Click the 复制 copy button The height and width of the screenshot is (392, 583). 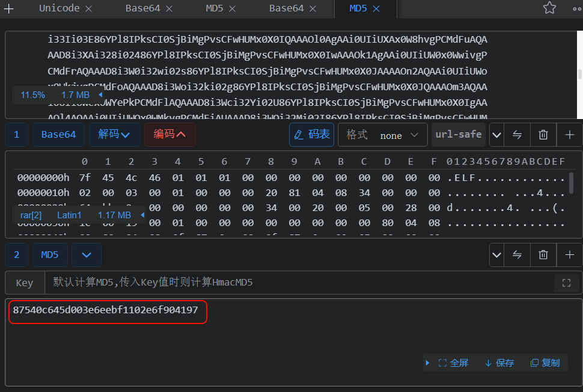[545, 363]
